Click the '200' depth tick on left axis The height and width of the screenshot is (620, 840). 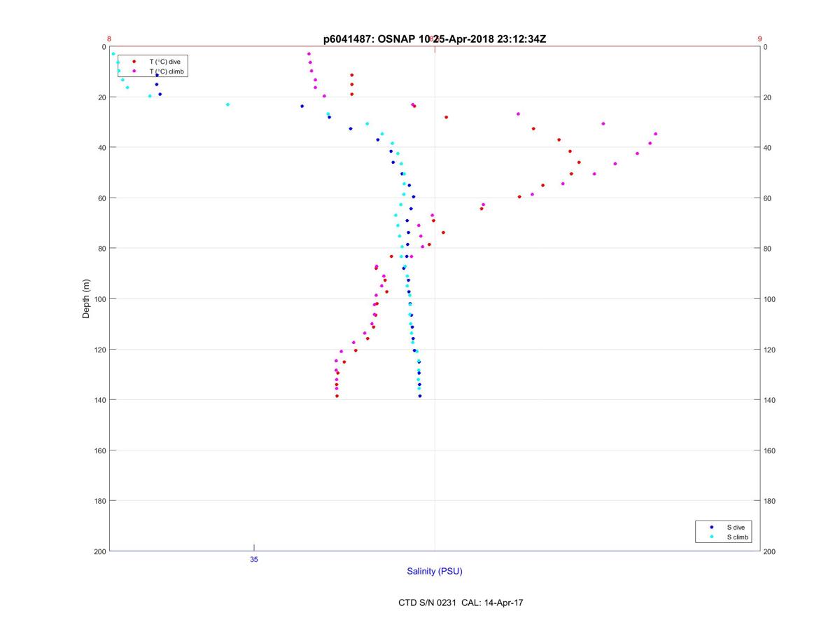[x=99, y=552]
